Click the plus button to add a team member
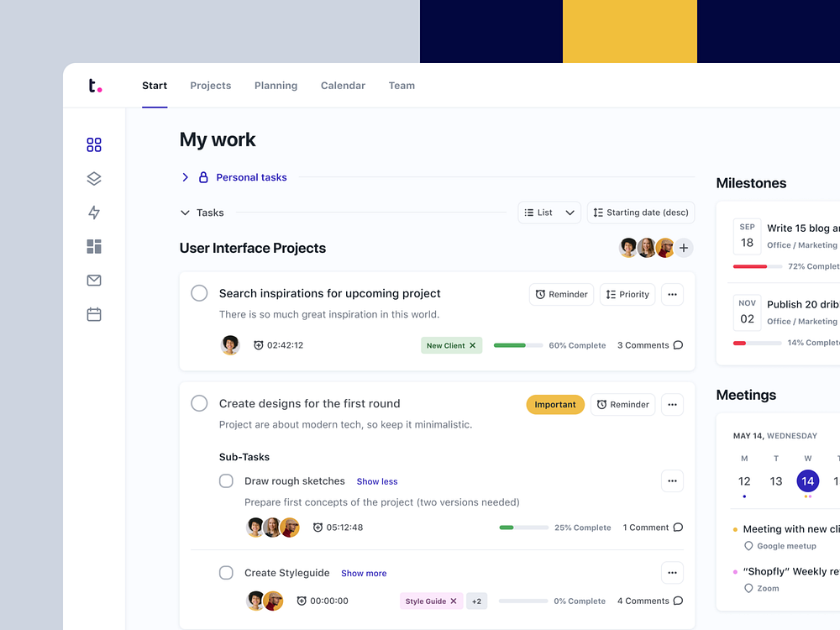The height and width of the screenshot is (630, 840). click(x=684, y=248)
